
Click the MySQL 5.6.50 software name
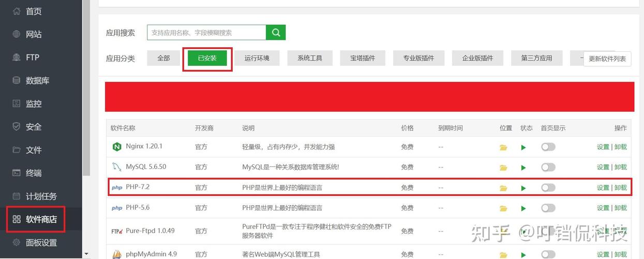[146, 167]
